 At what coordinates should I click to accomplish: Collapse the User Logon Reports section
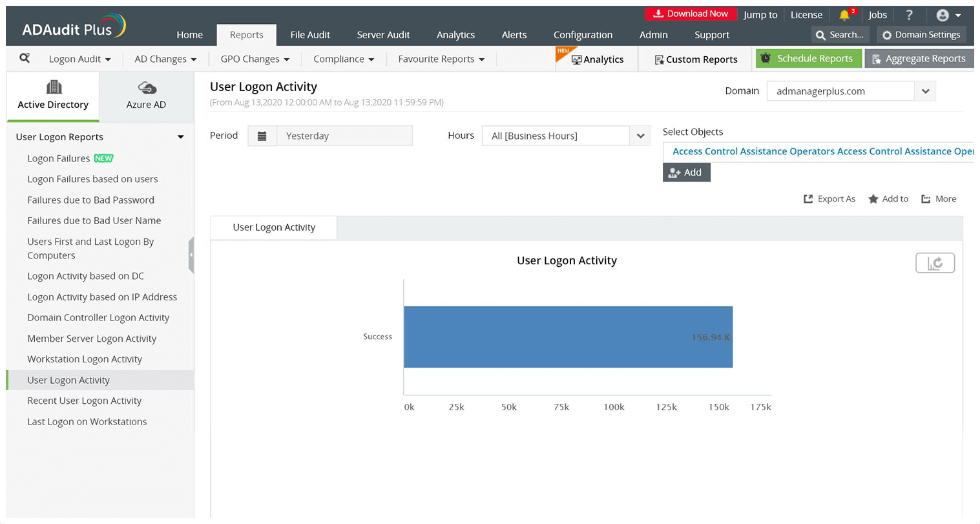pos(180,137)
